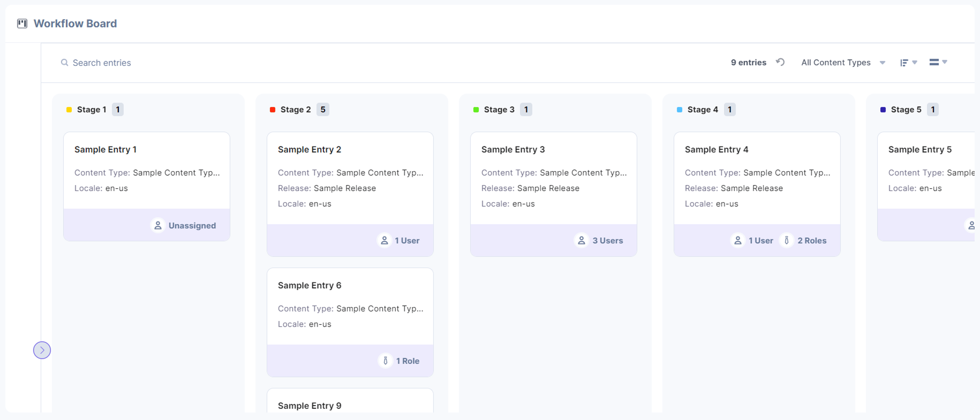
Task: Click the Stage 5 count badge
Action: pyautogui.click(x=933, y=109)
